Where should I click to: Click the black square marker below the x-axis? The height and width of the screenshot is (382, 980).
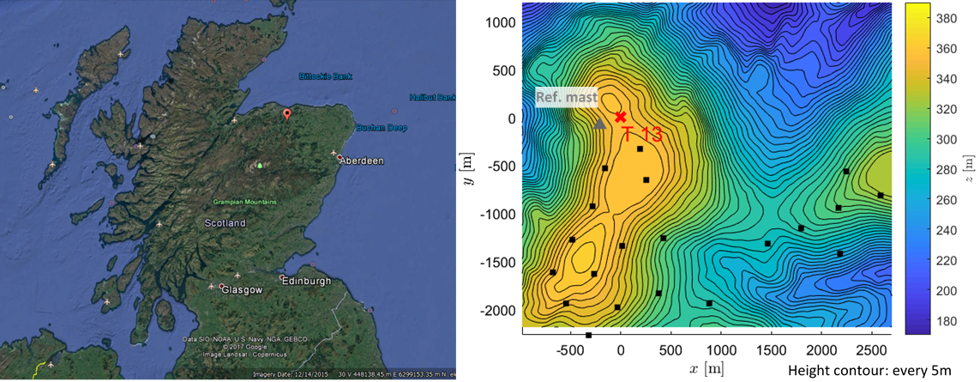(588, 335)
